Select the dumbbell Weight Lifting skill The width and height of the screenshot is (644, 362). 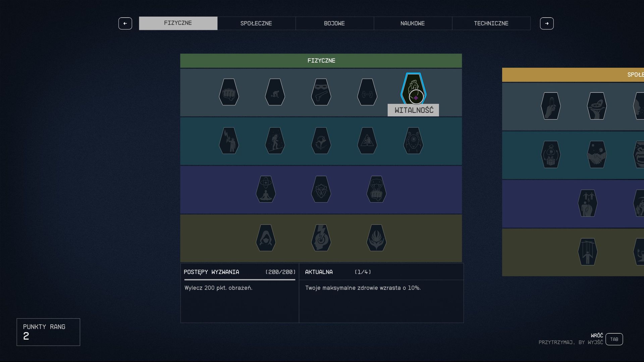(x=367, y=92)
